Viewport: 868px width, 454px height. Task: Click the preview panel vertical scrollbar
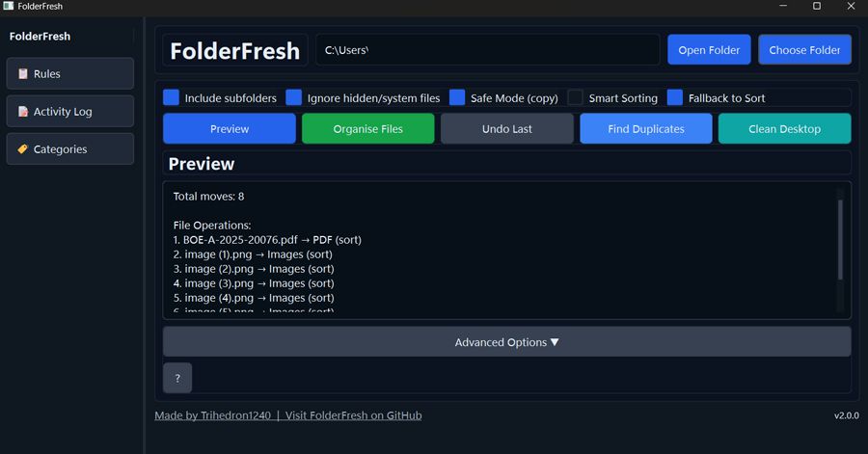click(840, 239)
